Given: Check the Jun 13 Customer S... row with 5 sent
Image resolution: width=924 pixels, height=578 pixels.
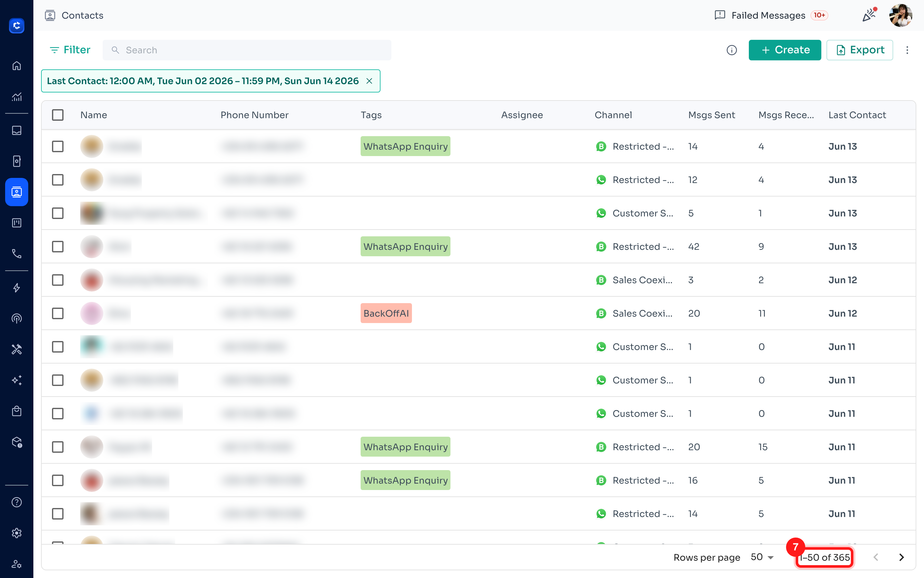Looking at the screenshot, I should [x=58, y=213].
